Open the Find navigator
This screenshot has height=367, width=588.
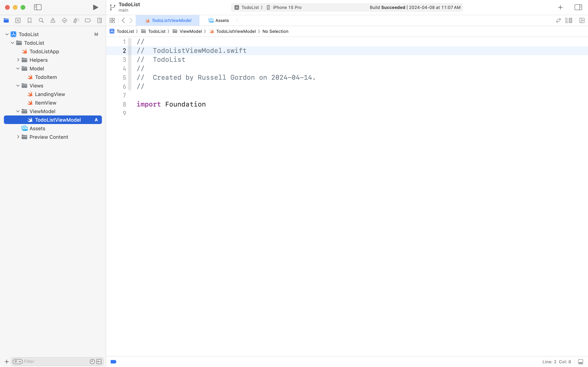(x=41, y=20)
